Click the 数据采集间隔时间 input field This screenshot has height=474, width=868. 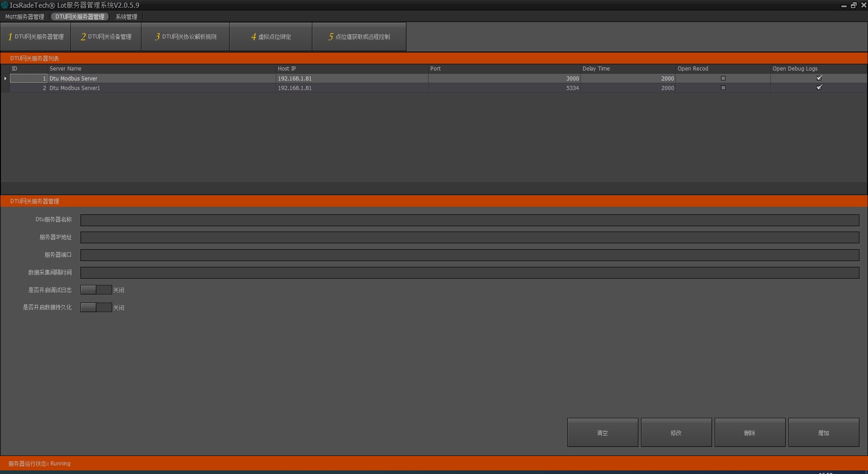coord(470,273)
